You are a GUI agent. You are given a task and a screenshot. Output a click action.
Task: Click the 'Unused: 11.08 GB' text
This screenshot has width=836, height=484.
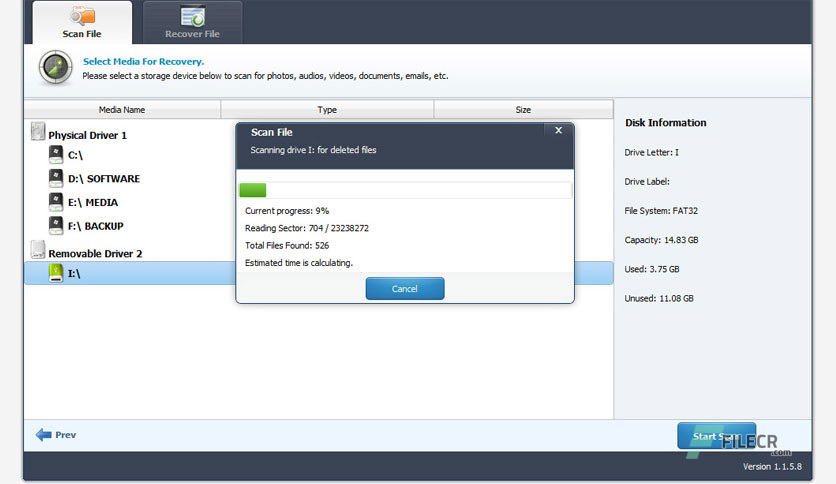(x=659, y=299)
